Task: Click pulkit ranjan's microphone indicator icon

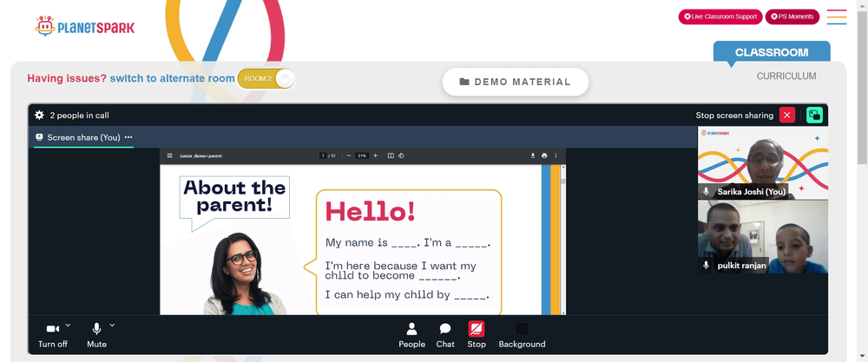Action: coord(706,265)
